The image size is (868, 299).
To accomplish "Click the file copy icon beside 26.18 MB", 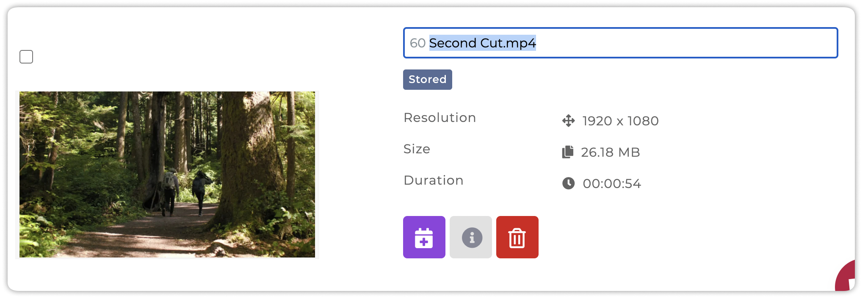I will (568, 152).
